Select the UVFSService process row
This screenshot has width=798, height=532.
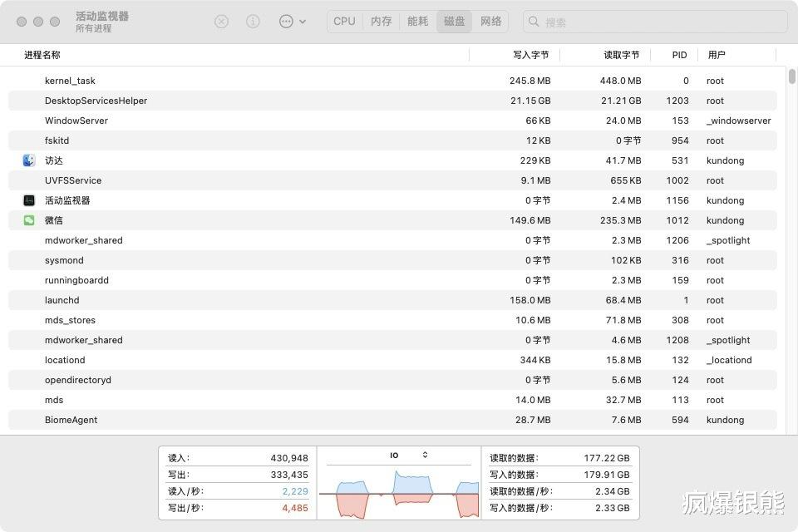(392, 180)
